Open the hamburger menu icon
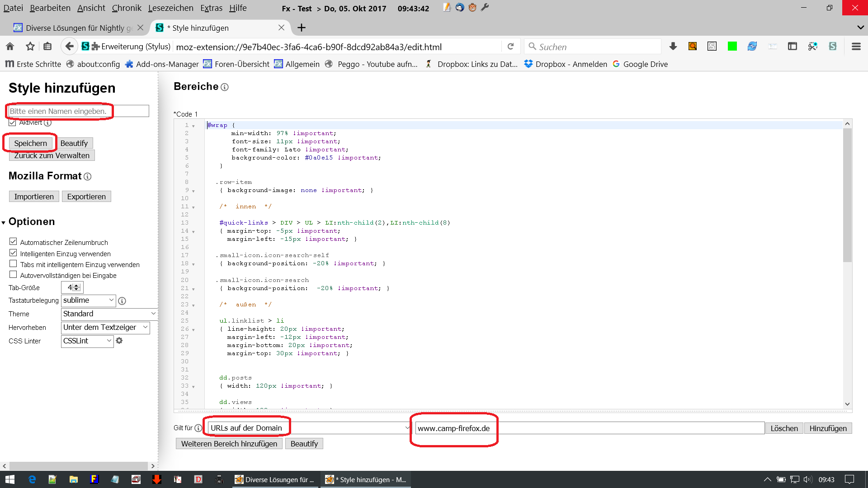 [856, 47]
